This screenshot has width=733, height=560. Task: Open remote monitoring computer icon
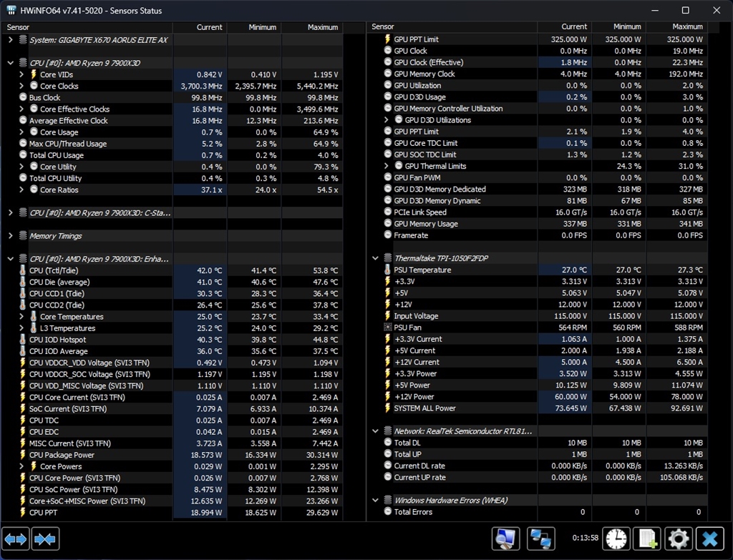506,539
